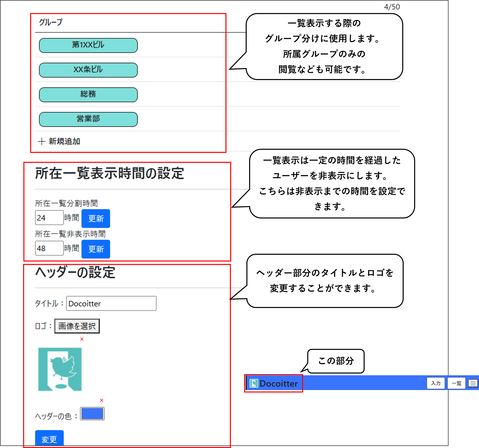Focus the 所在一覧非表示時間 input showing 48
The width and height of the screenshot is (479, 448).
pos(49,248)
